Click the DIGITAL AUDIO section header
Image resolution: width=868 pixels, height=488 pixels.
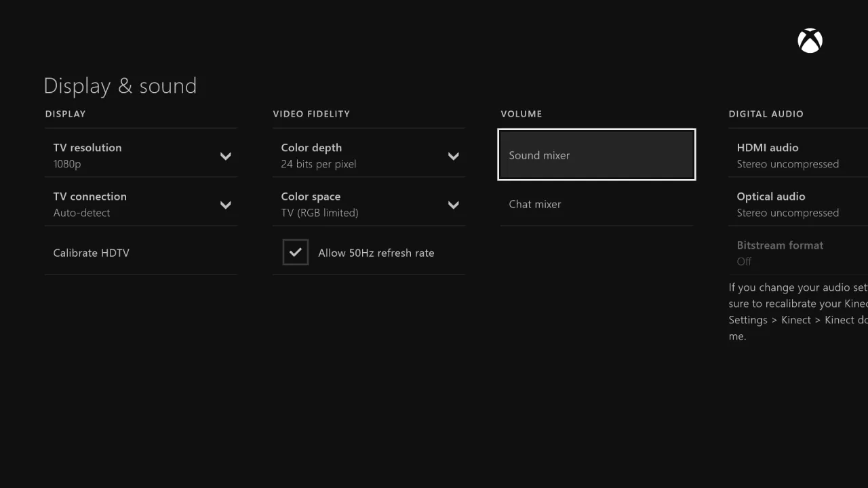[766, 114]
